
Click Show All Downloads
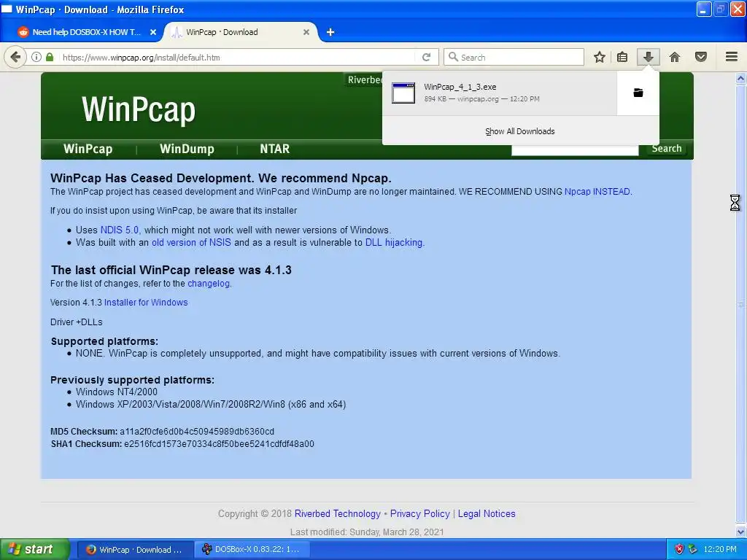[519, 131]
